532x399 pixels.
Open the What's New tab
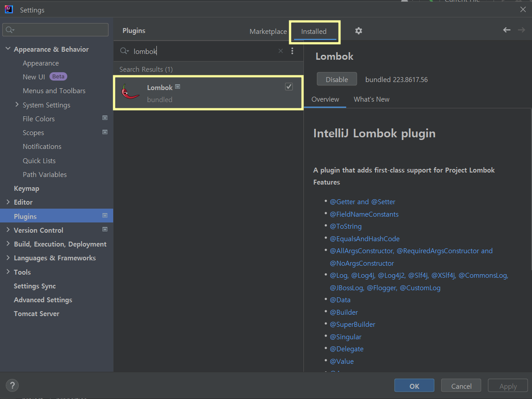click(372, 99)
